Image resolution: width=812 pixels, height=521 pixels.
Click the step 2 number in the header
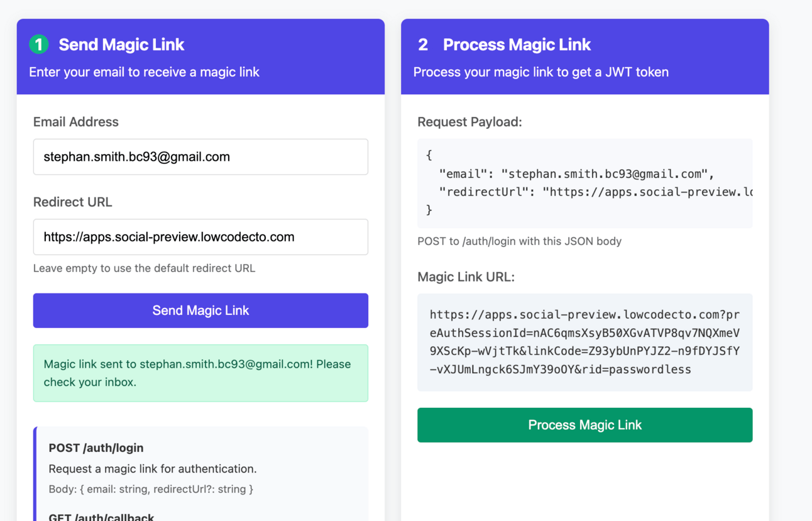(423, 45)
